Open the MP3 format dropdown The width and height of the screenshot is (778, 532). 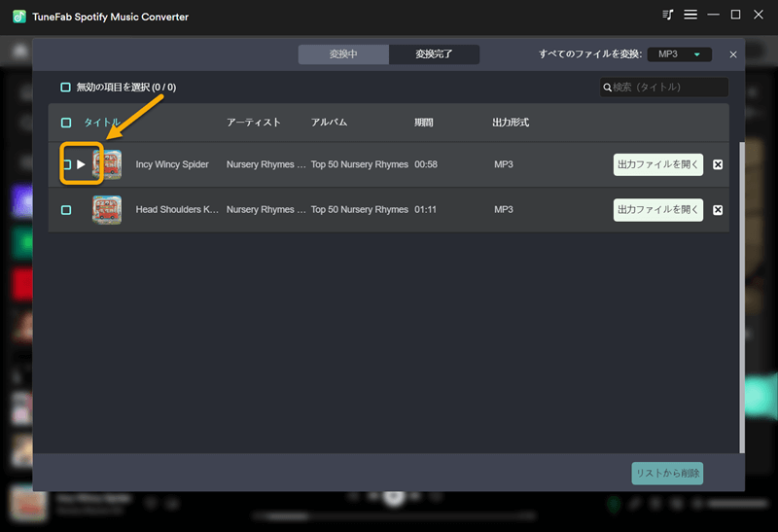point(679,54)
